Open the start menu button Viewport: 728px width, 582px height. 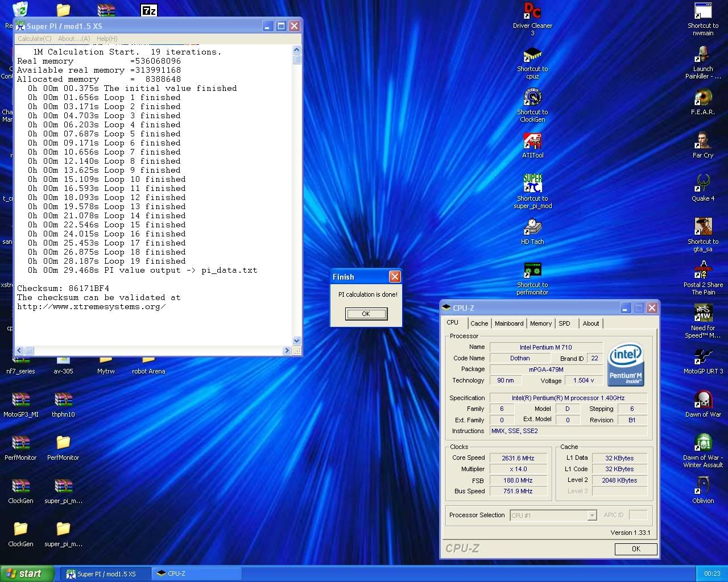pos(27,573)
